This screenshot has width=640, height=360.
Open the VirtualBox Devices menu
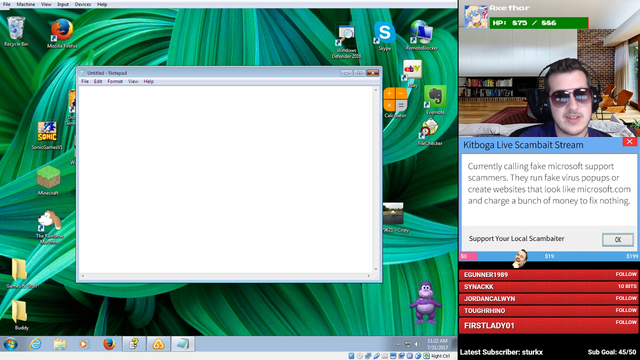[83, 4]
